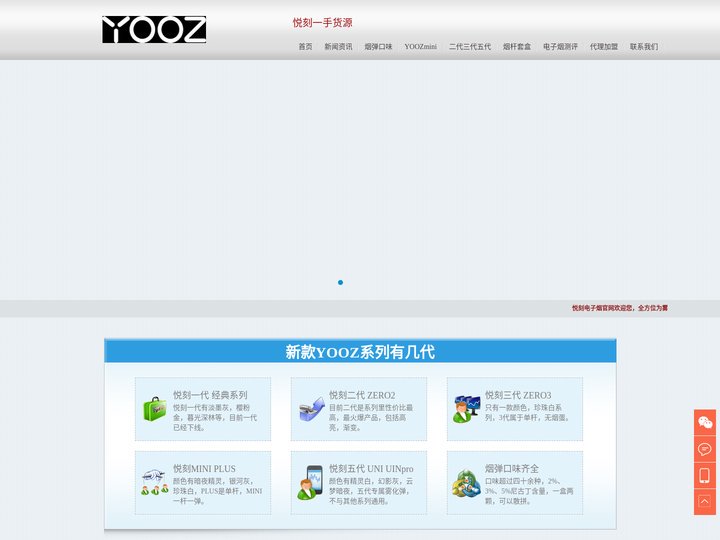Click the back-to-top arrow icon
Screen dimensions: 720x540
pos(705,502)
